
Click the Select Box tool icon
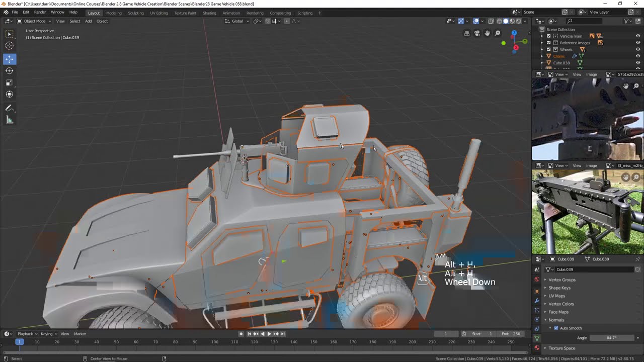point(9,34)
